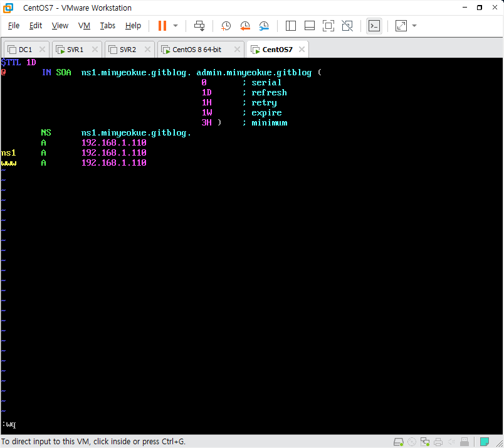Click the :wq command line
Image resolution: width=504 pixels, height=448 pixels.
(x=9, y=425)
